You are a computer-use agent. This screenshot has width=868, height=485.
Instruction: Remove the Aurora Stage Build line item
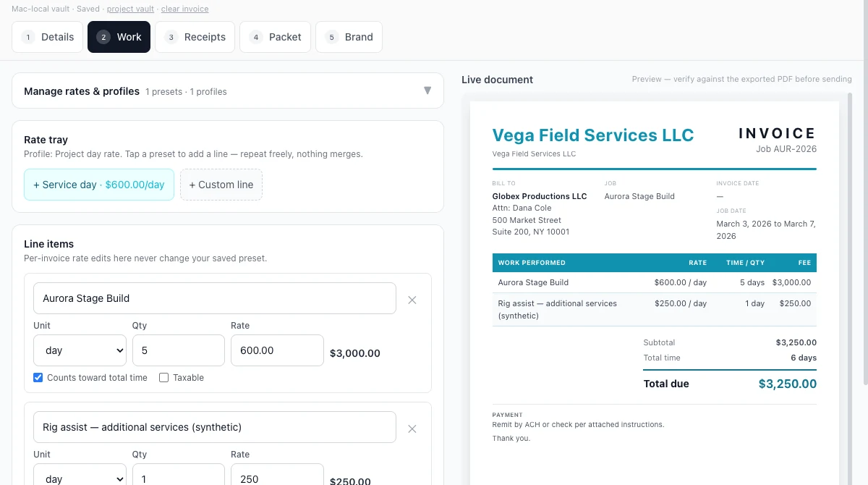coord(412,300)
